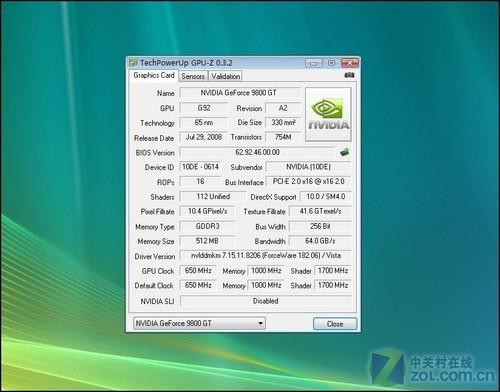Click the Release Date value Jul 29, 2008
The image size is (500, 392).
[204, 137]
